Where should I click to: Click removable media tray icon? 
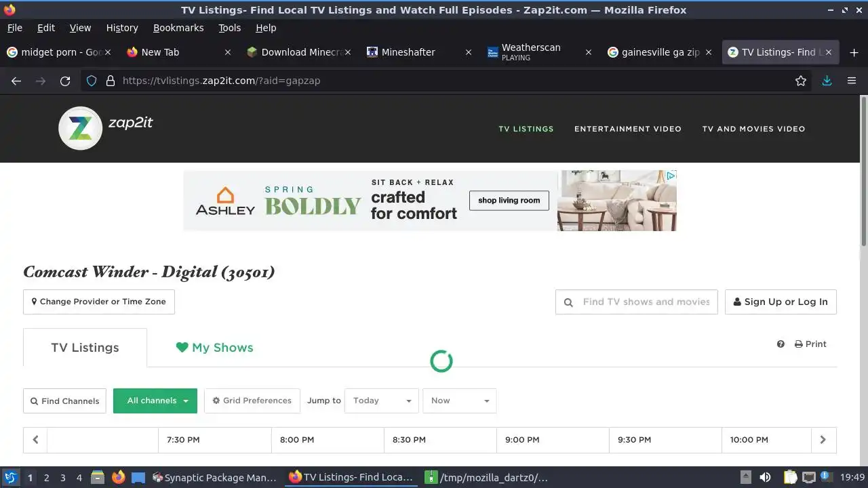pos(745,477)
